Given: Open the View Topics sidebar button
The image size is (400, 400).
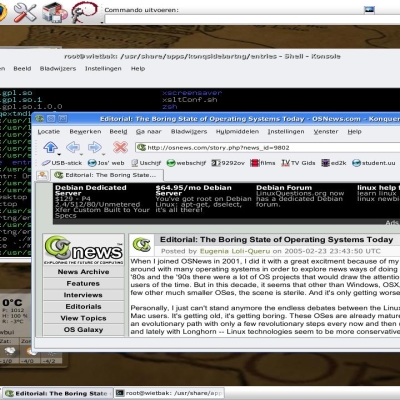Looking at the screenshot, I should (83, 318).
